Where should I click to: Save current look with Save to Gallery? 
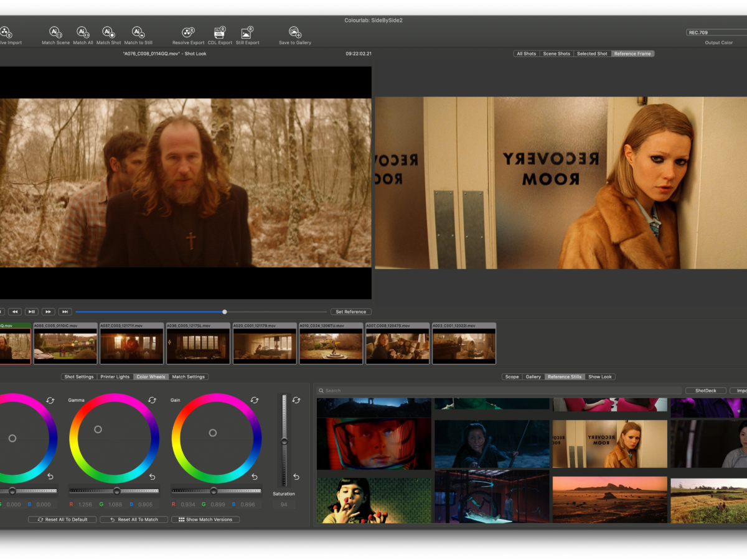[x=294, y=32]
